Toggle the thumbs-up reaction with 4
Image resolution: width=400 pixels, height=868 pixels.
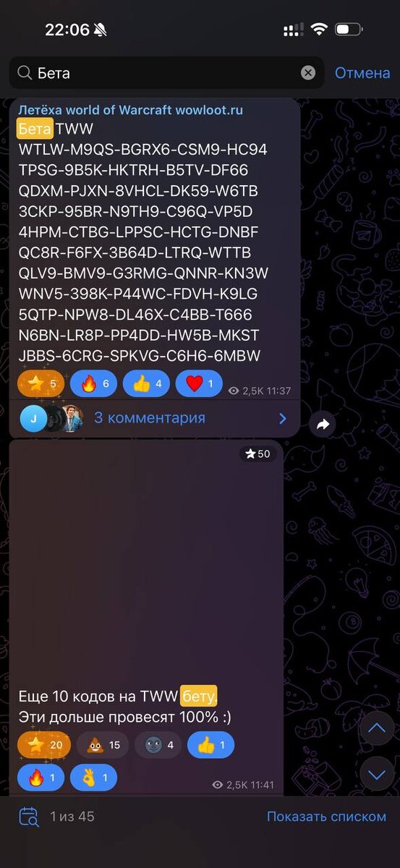[x=147, y=383]
